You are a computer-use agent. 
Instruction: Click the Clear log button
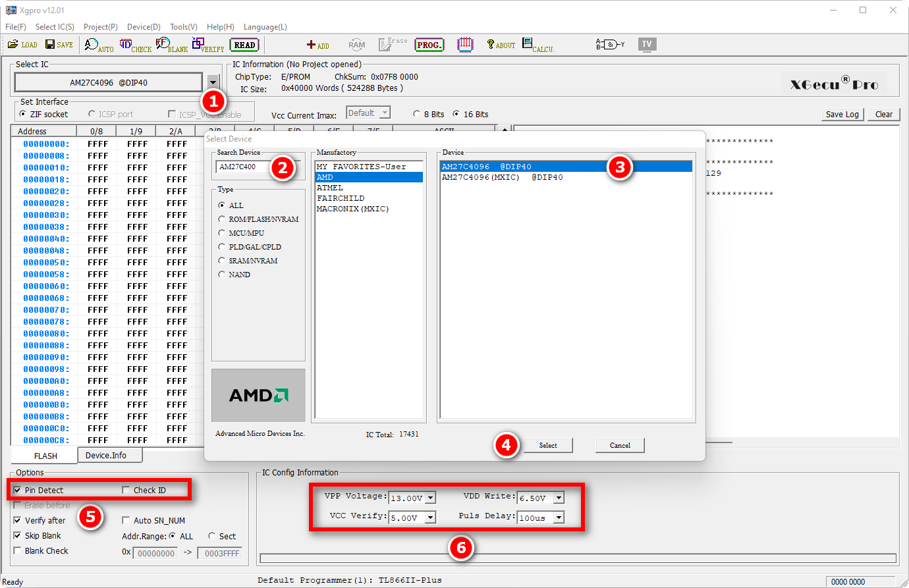pos(883,114)
